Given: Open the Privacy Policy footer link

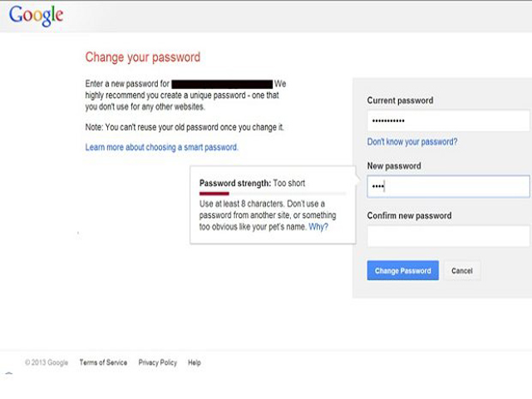Looking at the screenshot, I should tap(158, 362).
